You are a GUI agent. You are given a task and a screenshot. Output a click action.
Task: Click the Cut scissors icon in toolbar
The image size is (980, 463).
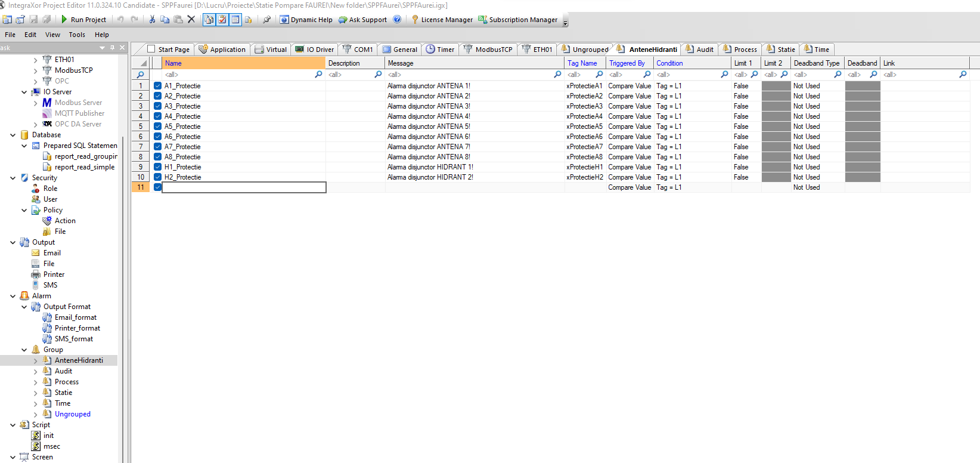pos(152,19)
